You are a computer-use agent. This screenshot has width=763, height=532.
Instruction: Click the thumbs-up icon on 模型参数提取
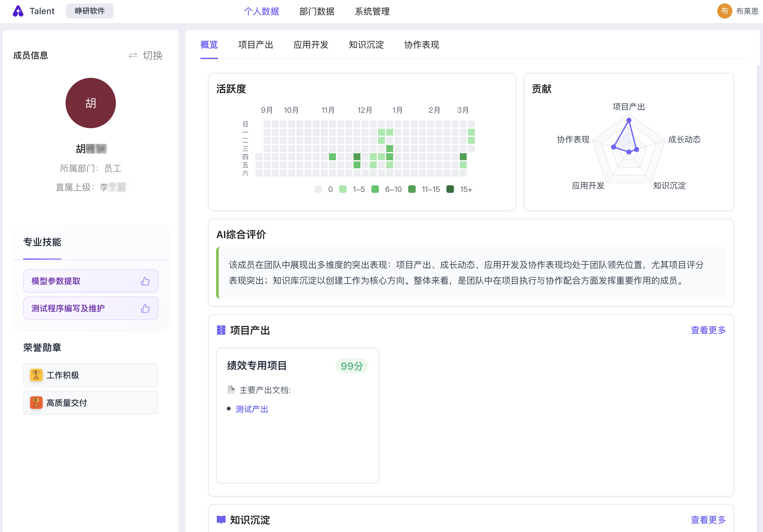click(145, 281)
